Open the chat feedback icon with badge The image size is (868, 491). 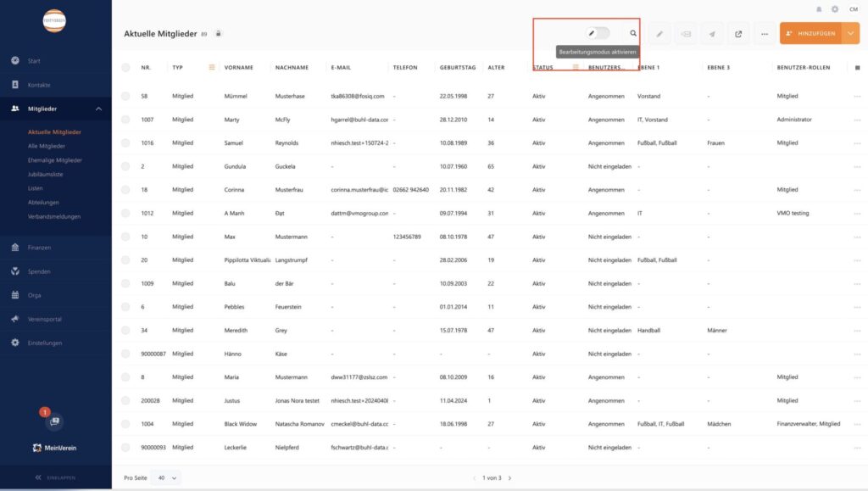(53, 421)
